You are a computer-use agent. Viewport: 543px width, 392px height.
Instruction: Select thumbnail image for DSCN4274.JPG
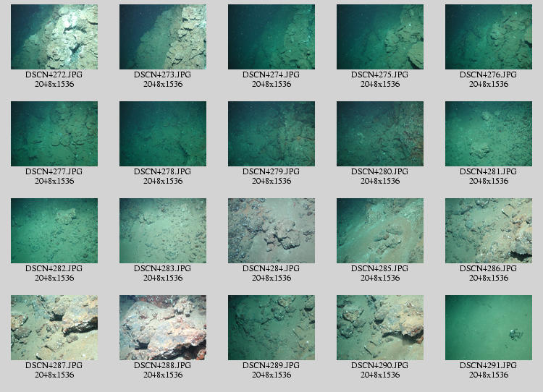coord(271,37)
